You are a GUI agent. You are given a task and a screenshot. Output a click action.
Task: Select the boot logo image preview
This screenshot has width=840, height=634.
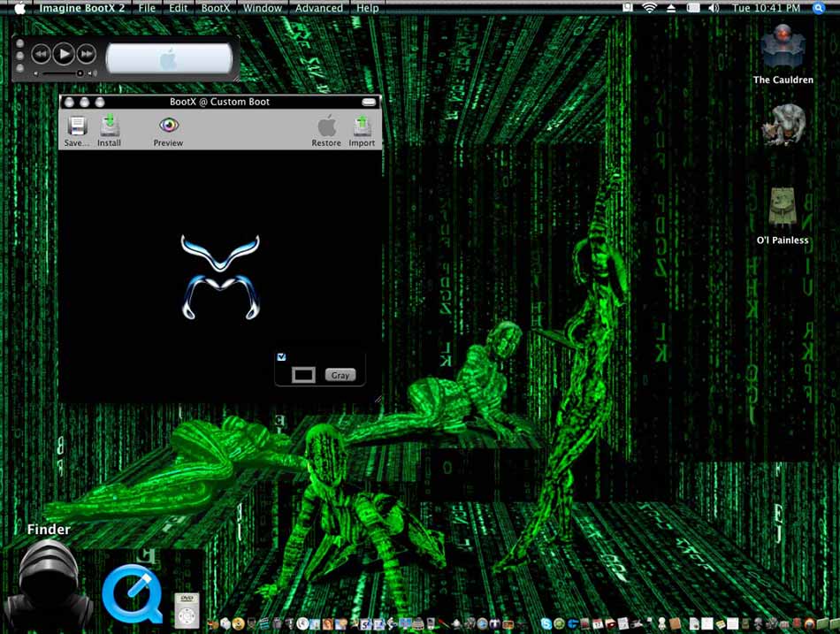[220, 277]
